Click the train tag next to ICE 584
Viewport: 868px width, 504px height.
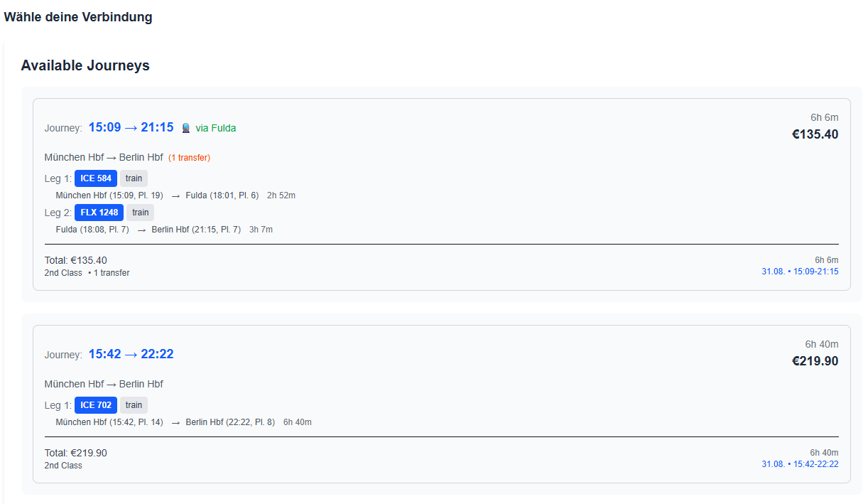pos(134,178)
